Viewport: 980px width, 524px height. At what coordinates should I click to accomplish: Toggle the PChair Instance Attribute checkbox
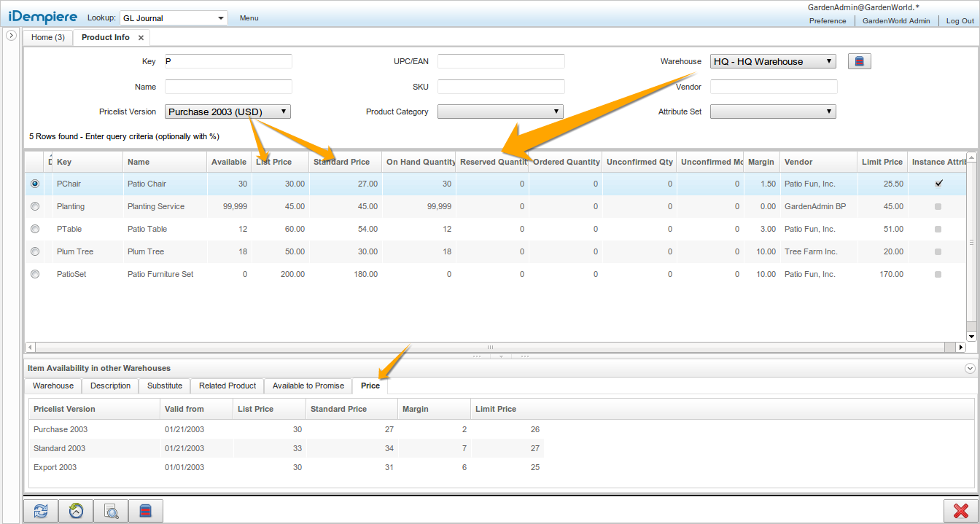[x=938, y=184]
